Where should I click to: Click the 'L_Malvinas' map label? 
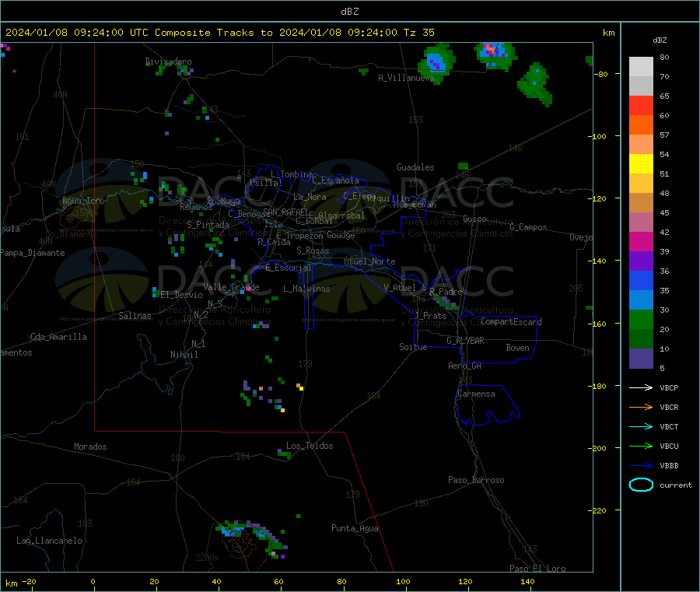tap(306, 289)
